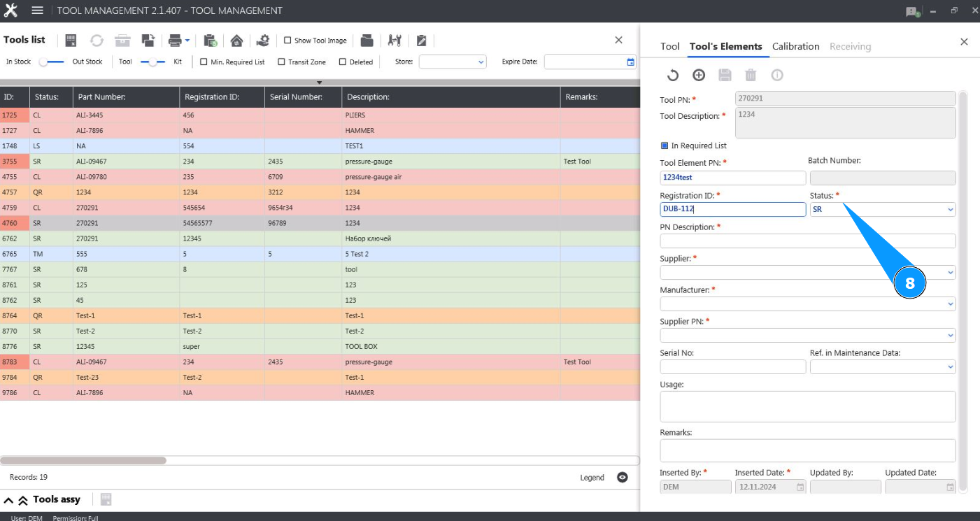980x521 pixels.
Task: Check the Transit Zone checkbox
Action: click(281, 62)
